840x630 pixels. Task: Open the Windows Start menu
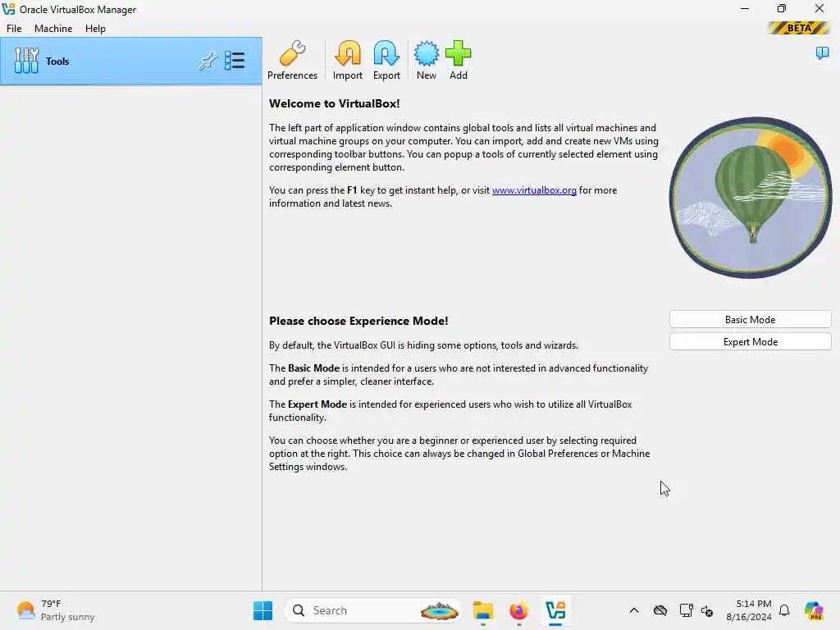(262, 610)
